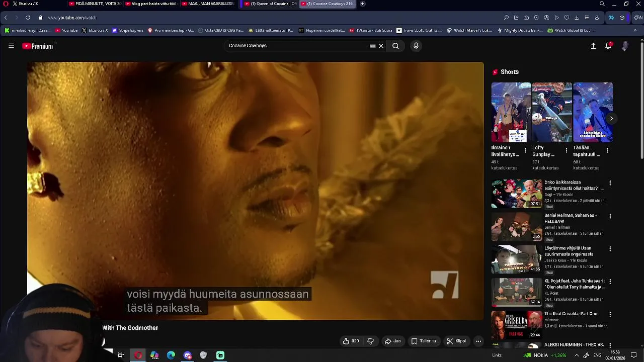
Task: Save the video with Tallenna
Action: pyautogui.click(x=423, y=341)
